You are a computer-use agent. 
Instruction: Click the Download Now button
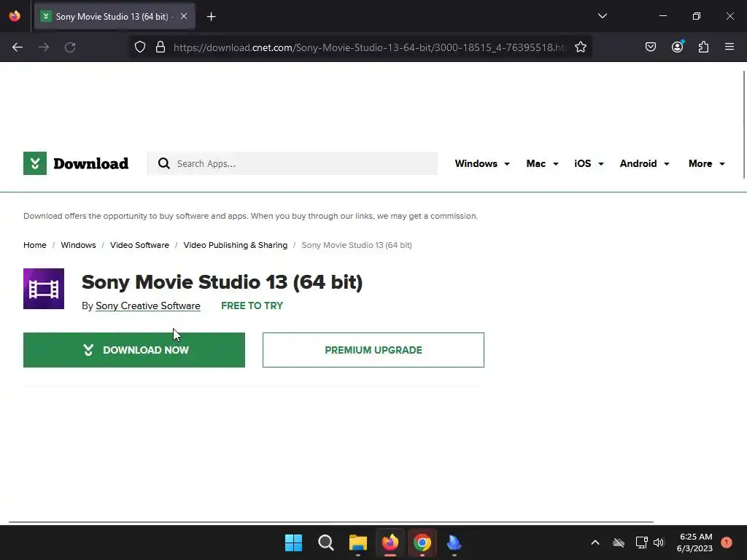click(x=134, y=350)
